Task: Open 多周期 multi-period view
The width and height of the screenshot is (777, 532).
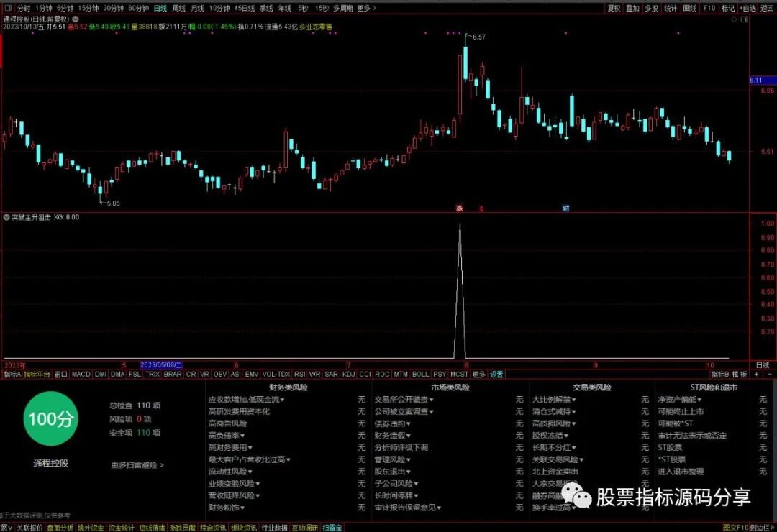Action: pyautogui.click(x=343, y=9)
